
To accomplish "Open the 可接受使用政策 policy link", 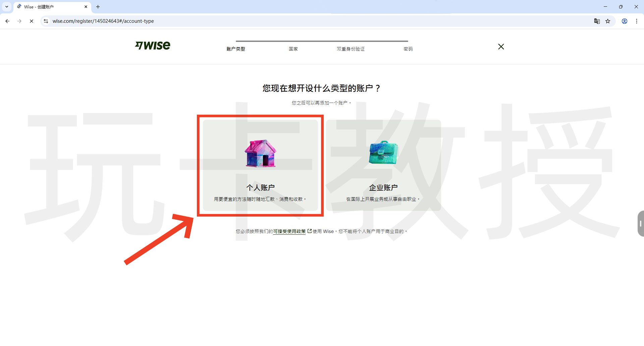I will [289, 231].
